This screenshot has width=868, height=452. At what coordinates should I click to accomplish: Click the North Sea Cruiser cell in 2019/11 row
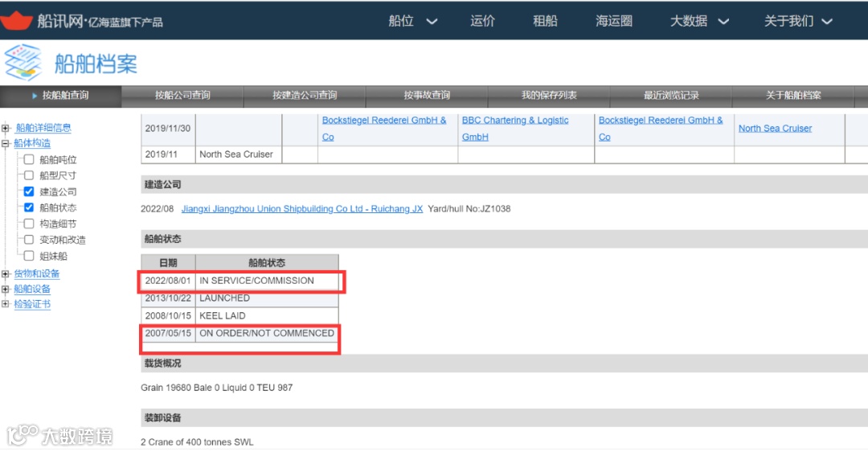[x=239, y=154]
